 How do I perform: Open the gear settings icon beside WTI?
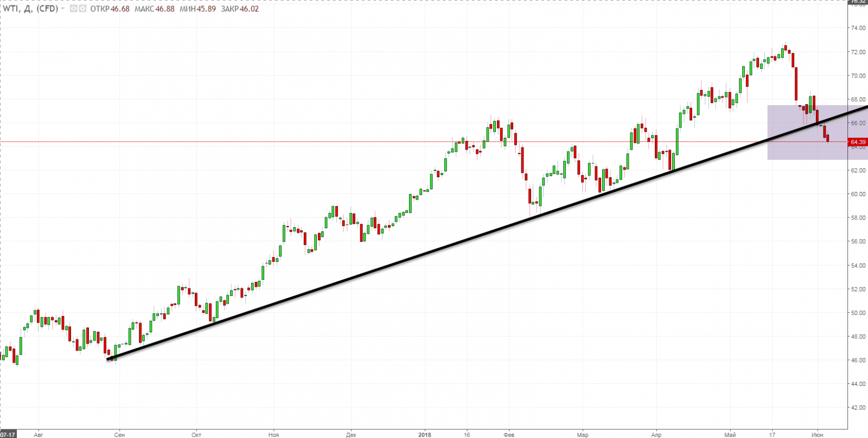point(81,9)
